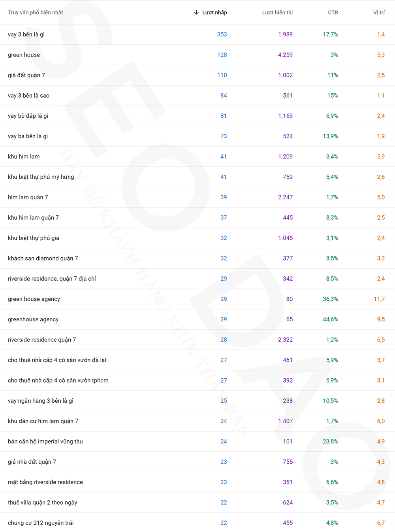Screen dimensions: 395x532
Task: Open 'khu biệt thự phú mỹ hưng' query
Action: pos(41,177)
